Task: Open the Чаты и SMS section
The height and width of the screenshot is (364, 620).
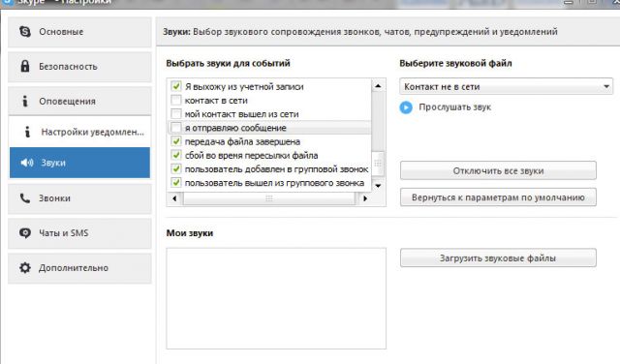Action: tap(79, 233)
